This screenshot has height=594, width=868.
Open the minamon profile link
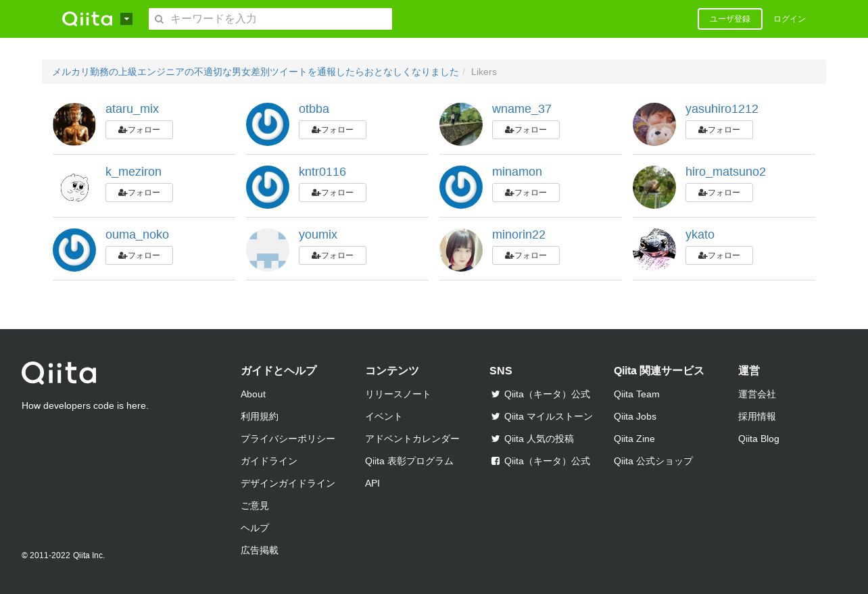(x=517, y=172)
